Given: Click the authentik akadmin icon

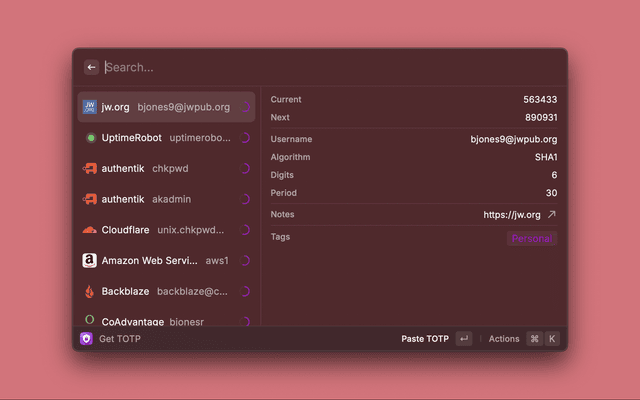Looking at the screenshot, I should pyautogui.click(x=90, y=199).
